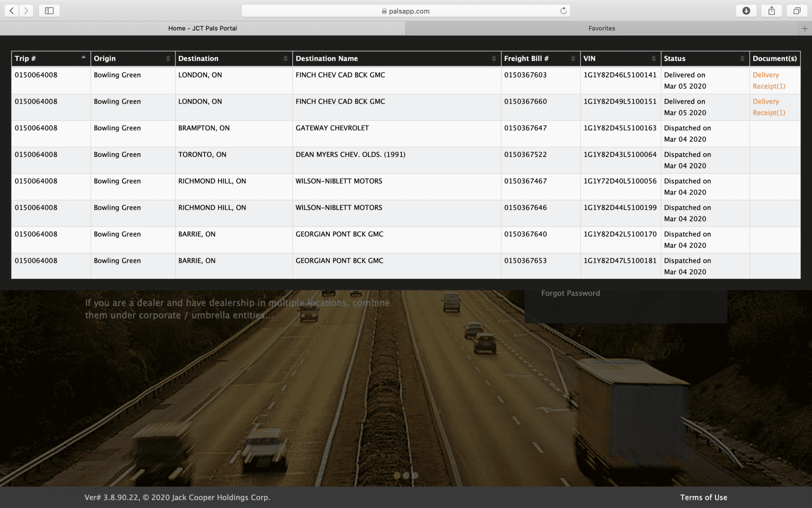Image resolution: width=812 pixels, height=508 pixels.
Task: Sort by Status column arrows
Action: 742,58
